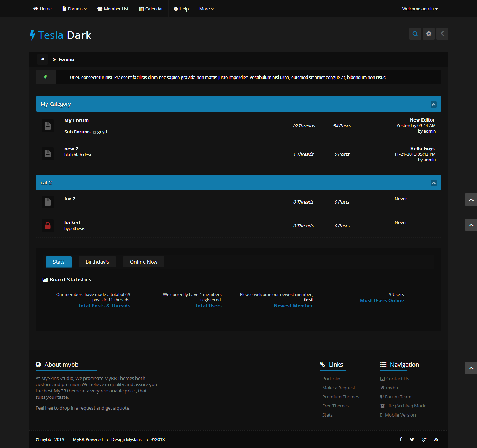The height and width of the screenshot is (448, 477).
Task: Click the for 2 forum document icon
Action: pos(48,202)
